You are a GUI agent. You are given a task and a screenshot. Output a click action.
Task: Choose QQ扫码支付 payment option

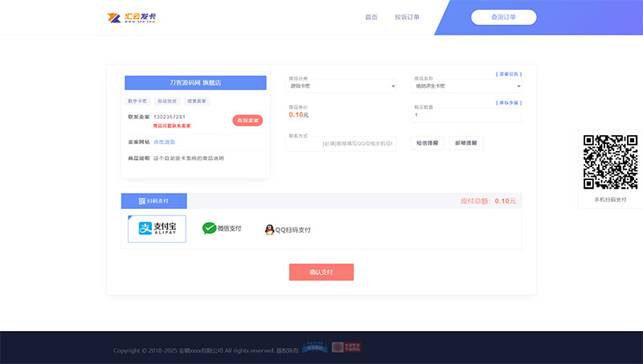[x=288, y=230]
